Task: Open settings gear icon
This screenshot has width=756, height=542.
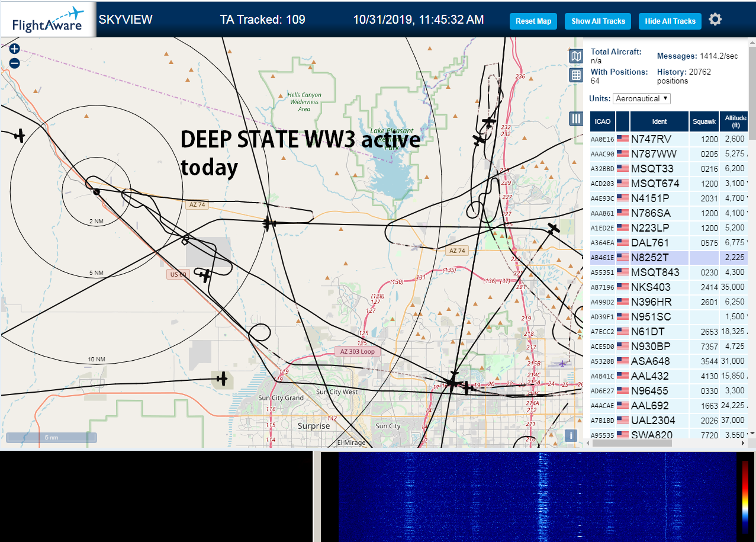Action: point(715,20)
